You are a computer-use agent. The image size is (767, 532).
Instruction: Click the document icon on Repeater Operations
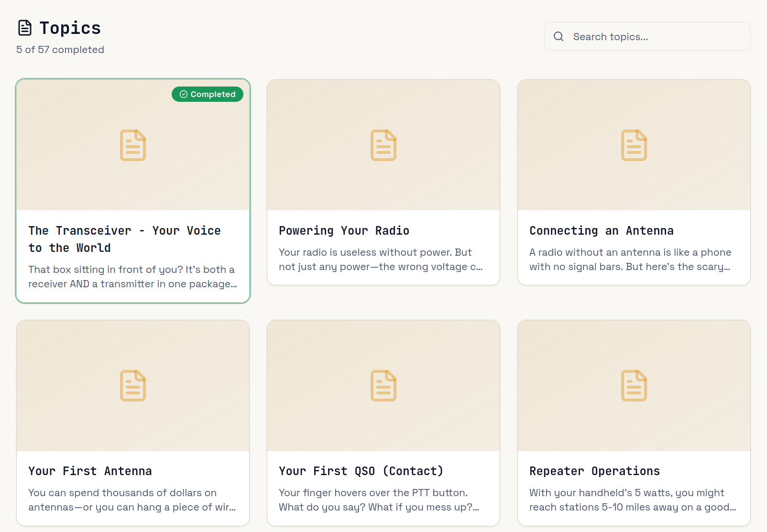(x=634, y=385)
